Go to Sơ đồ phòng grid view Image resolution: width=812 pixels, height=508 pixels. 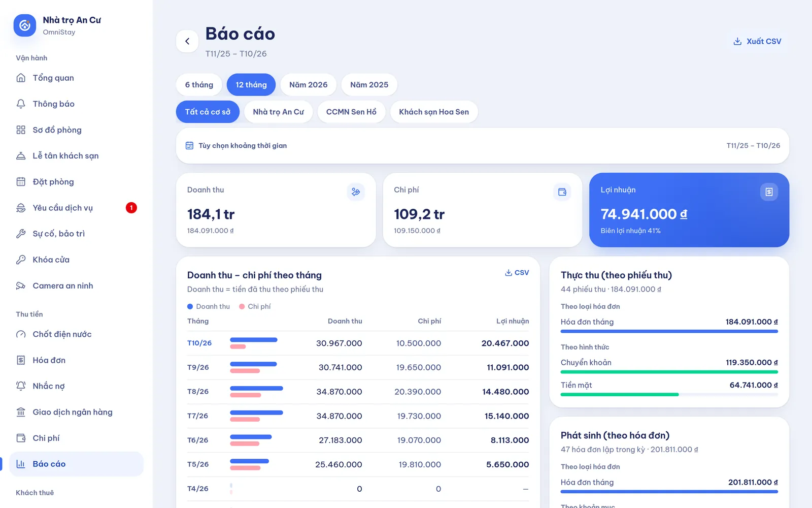[76, 130]
